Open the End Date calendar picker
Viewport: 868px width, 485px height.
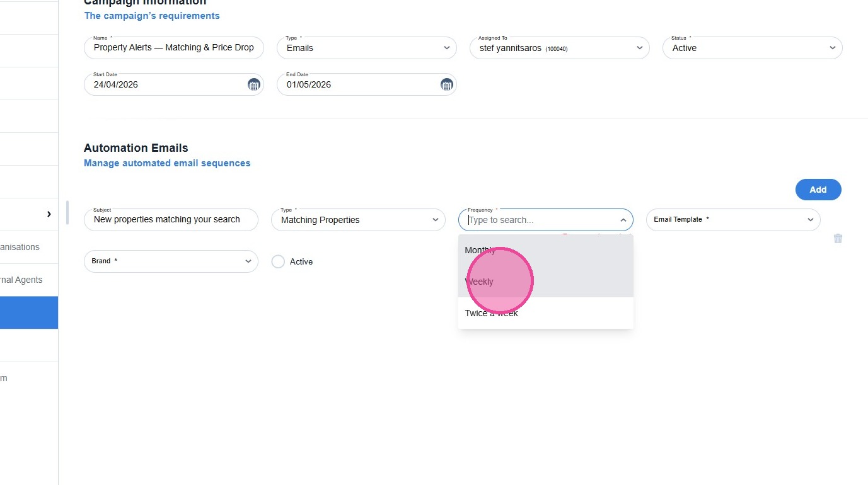pos(446,84)
